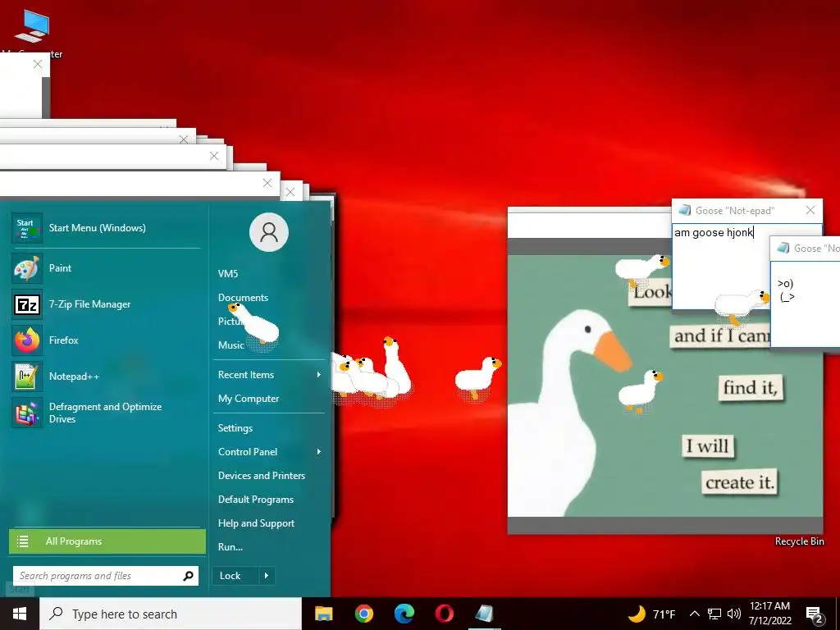Click lone goose walking on red desktop

tap(478, 377)
